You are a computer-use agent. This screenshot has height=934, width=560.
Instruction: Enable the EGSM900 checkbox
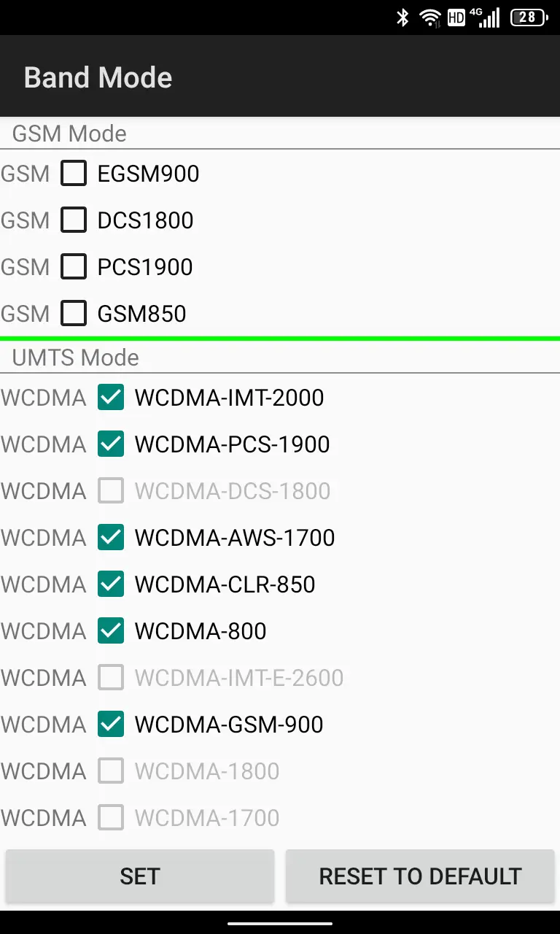point(74,174)
